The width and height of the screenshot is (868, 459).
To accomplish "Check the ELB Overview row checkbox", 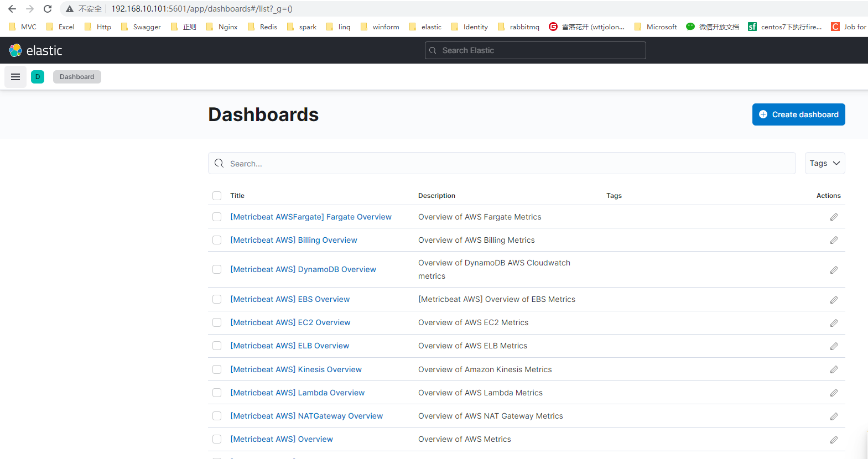I will pyautogui.click(x=217, y=346).
